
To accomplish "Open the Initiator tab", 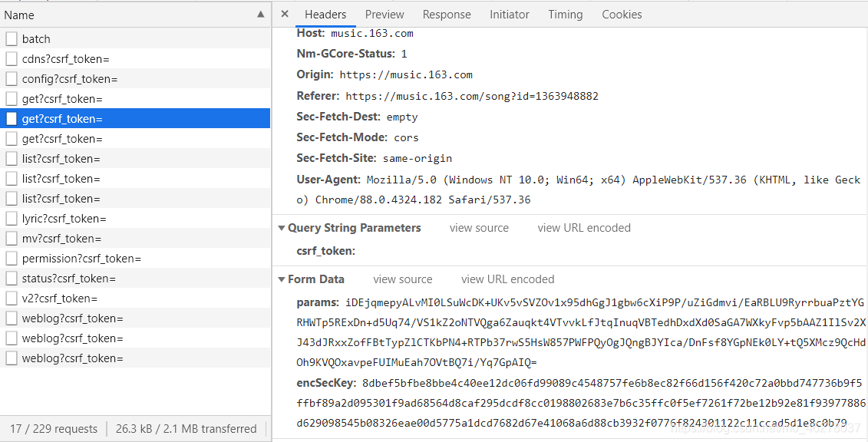I will tap(510, 15).
